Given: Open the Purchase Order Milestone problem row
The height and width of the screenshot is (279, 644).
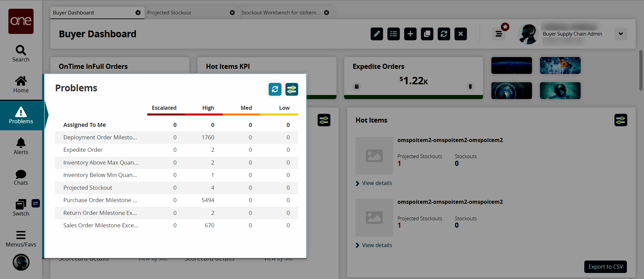Looking at the screenshot, I should tap(176, 200).
